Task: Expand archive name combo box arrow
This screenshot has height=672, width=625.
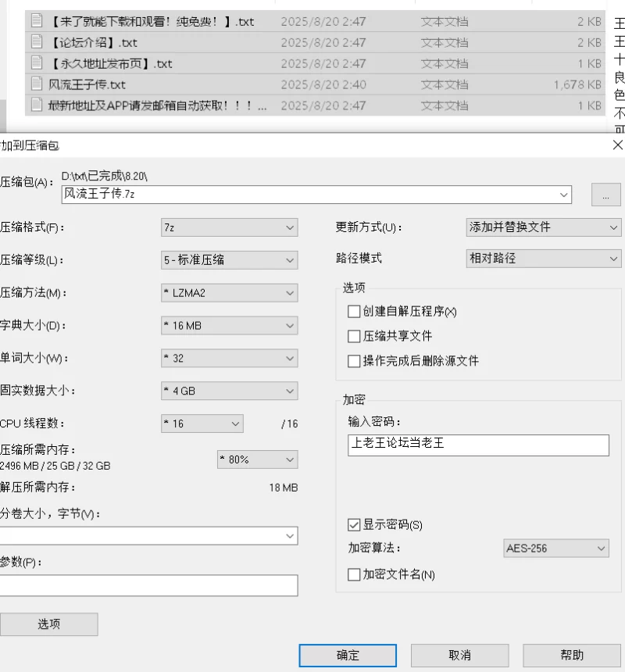Action: [x=564, y=195]
